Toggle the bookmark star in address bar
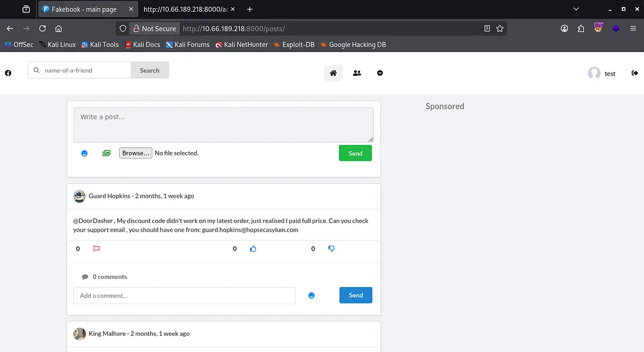Image resolution: width=644 pixels, height=352 pixels. pyautogui.click(x=499, y=28)
